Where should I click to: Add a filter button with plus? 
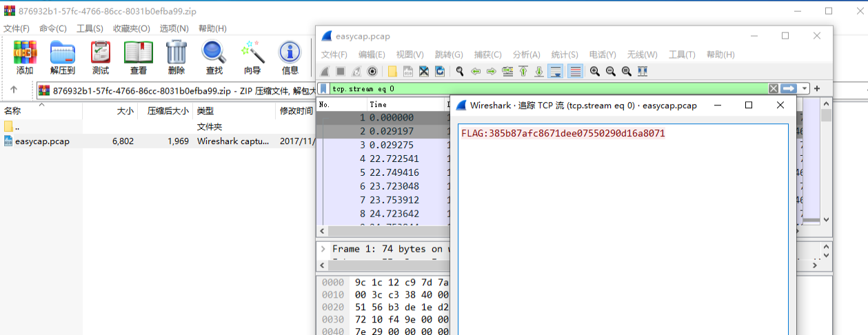(817, 88)
